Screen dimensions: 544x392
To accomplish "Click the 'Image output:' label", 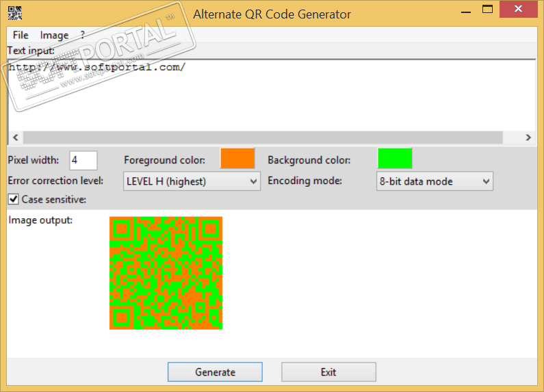I will point(40,220).
